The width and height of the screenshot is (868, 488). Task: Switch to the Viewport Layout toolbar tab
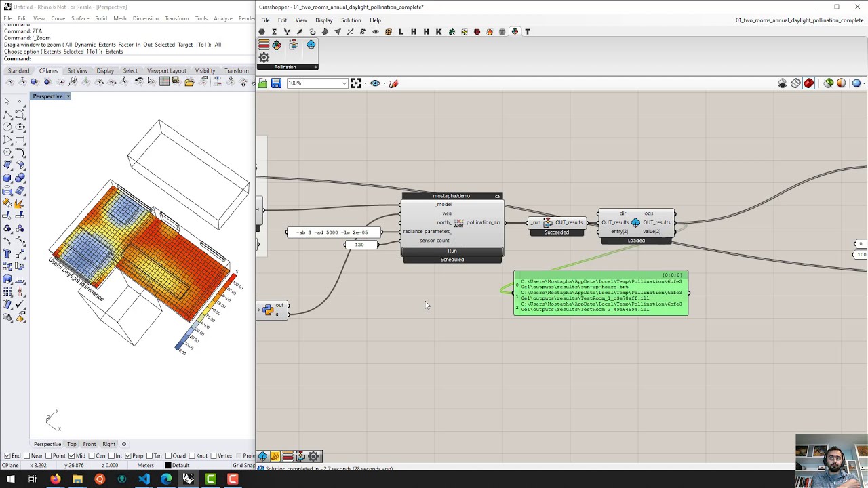166,71
